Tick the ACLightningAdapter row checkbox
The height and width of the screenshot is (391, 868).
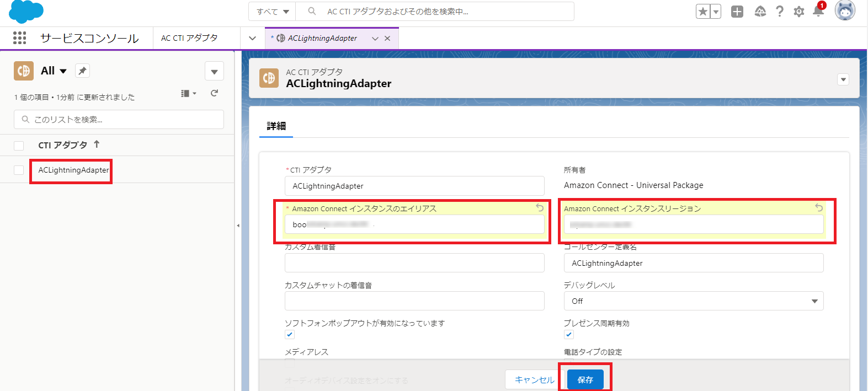pos(19,170)
